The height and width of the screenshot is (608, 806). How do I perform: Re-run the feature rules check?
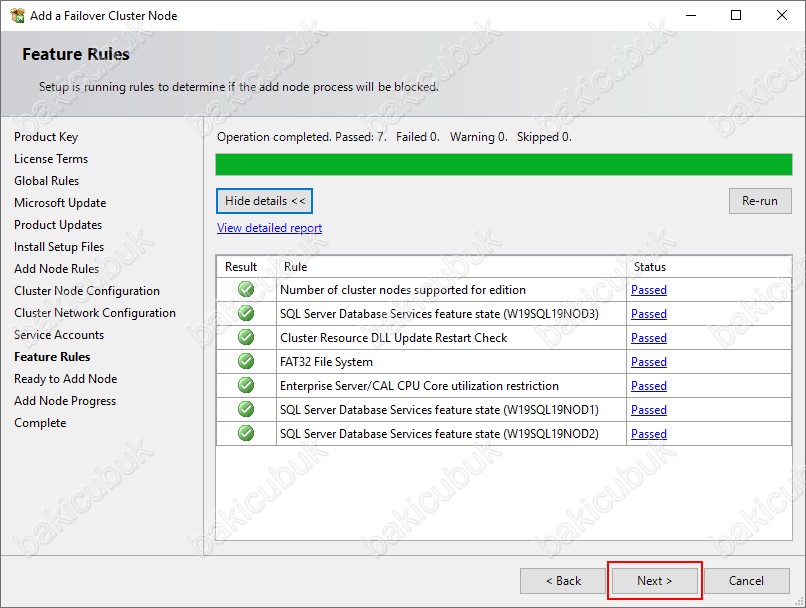pyautogui.click(x=760, y=201)
